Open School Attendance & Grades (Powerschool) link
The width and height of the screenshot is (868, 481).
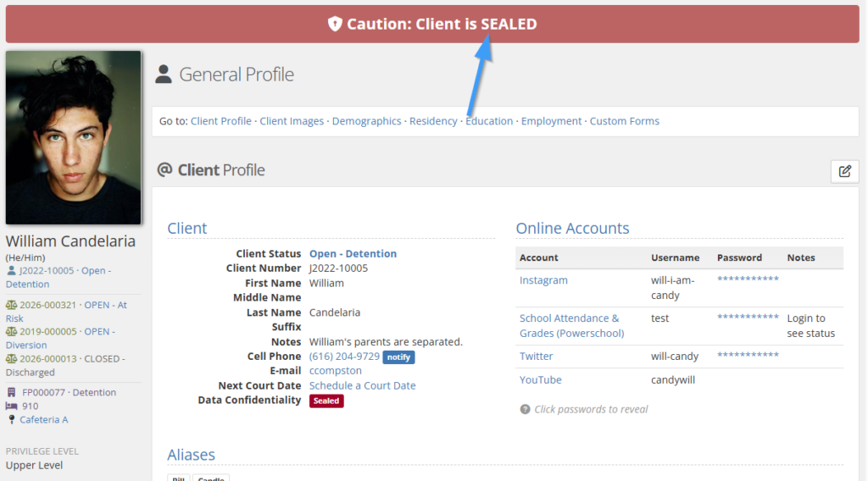pyautogui.click(x=572, y=326)
